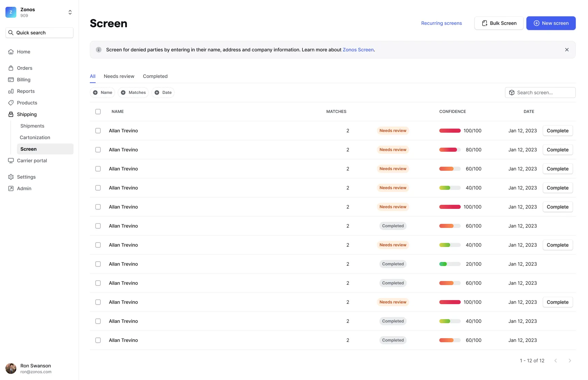Click the Admin external link icon
588x380 pixels.
(11, 188)
